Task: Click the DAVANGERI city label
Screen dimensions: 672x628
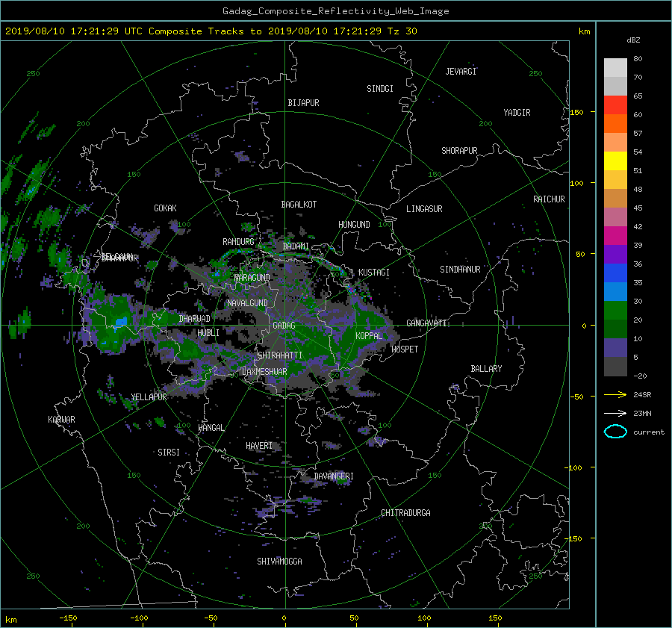Action: coord(334,476)
